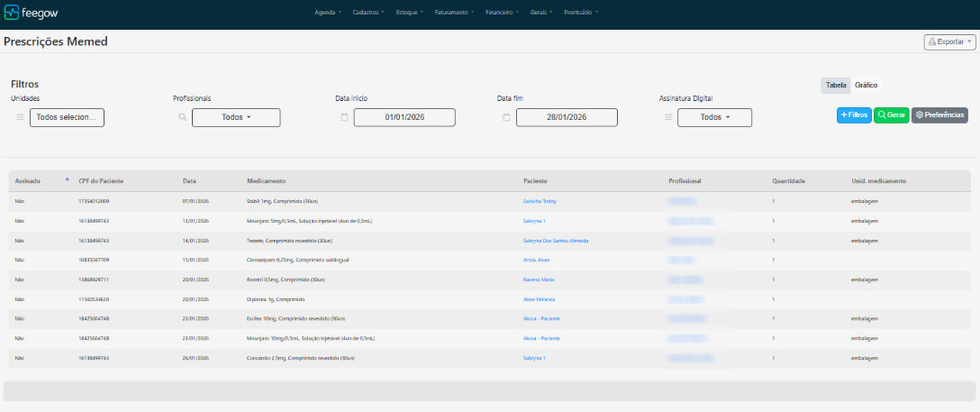This screenshot has height=412, width=980.
Task: Click the Profissionais search icon
Action: (x=183, y=117)
